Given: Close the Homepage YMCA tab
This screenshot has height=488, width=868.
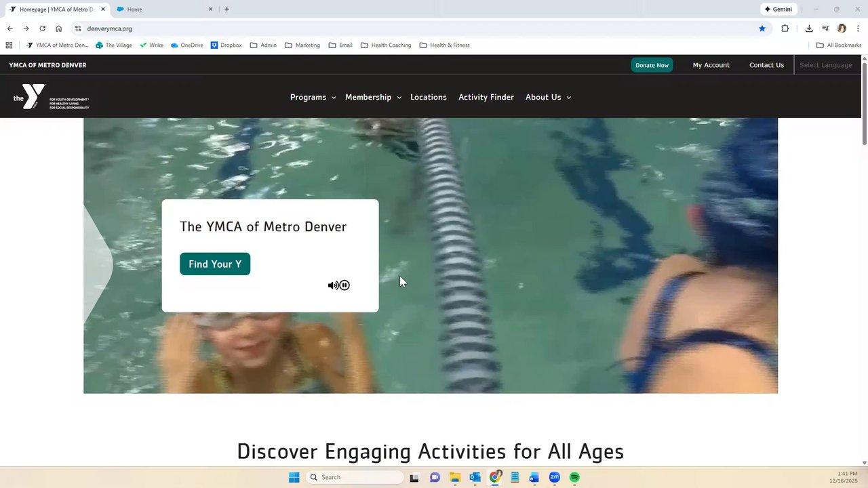Looking at the screenshot, I should point(103,9).
